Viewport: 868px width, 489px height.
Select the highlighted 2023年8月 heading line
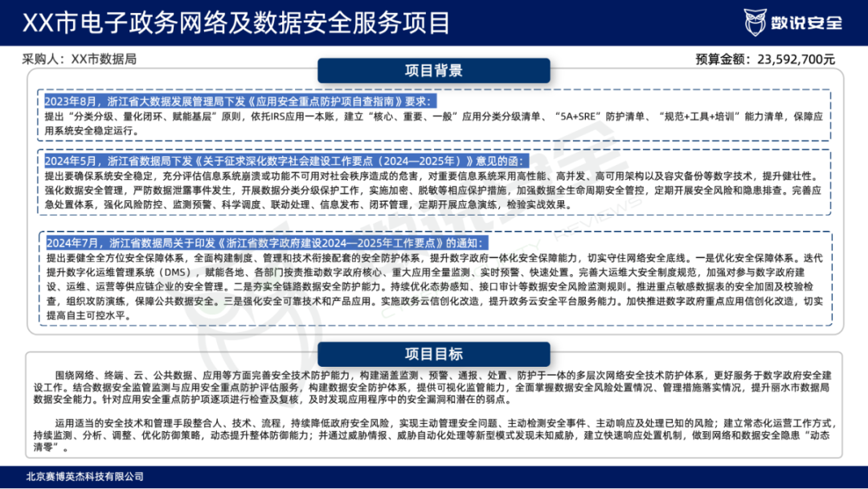click(x=240, y=101)
